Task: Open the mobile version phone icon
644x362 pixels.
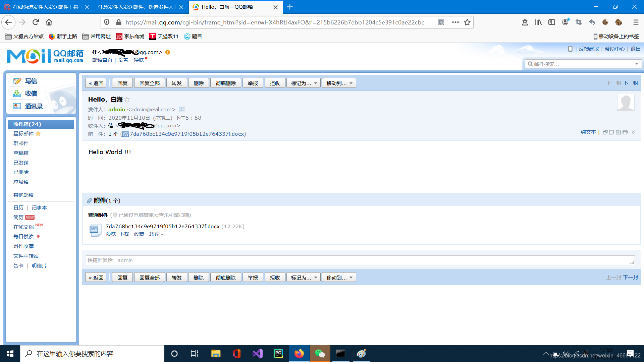Action: (x=570, y=49)
